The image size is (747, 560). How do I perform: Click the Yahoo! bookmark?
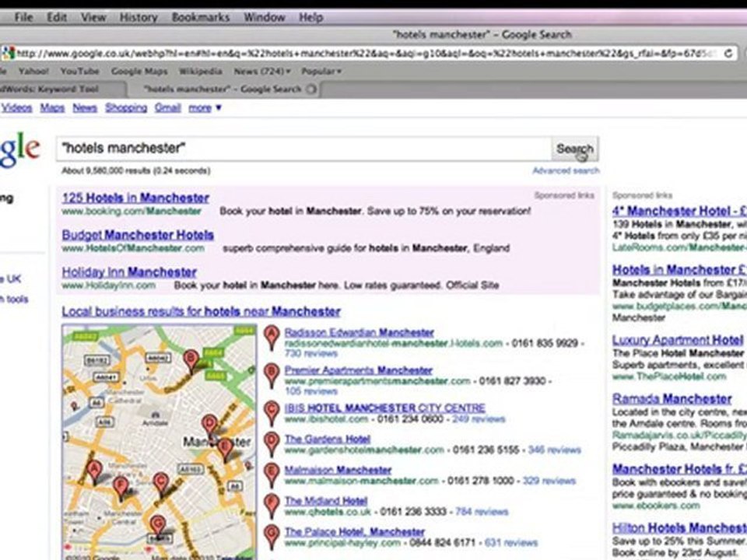[33, 72]
